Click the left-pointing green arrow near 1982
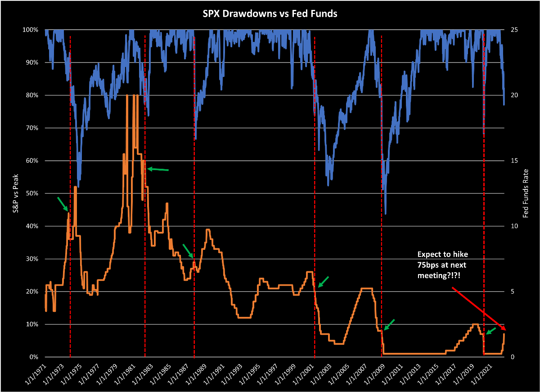Screen dimensions: 540x392 click(158, 169)
